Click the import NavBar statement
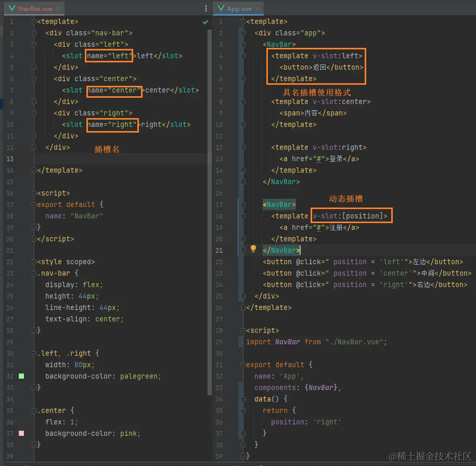476x466 pixels. (x=317, y=342)
